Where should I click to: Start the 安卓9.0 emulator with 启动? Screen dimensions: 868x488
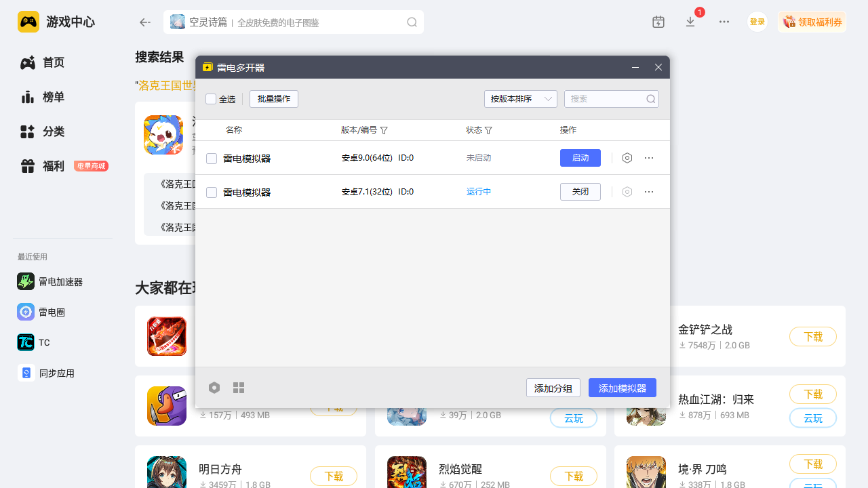tap(580, 158)
